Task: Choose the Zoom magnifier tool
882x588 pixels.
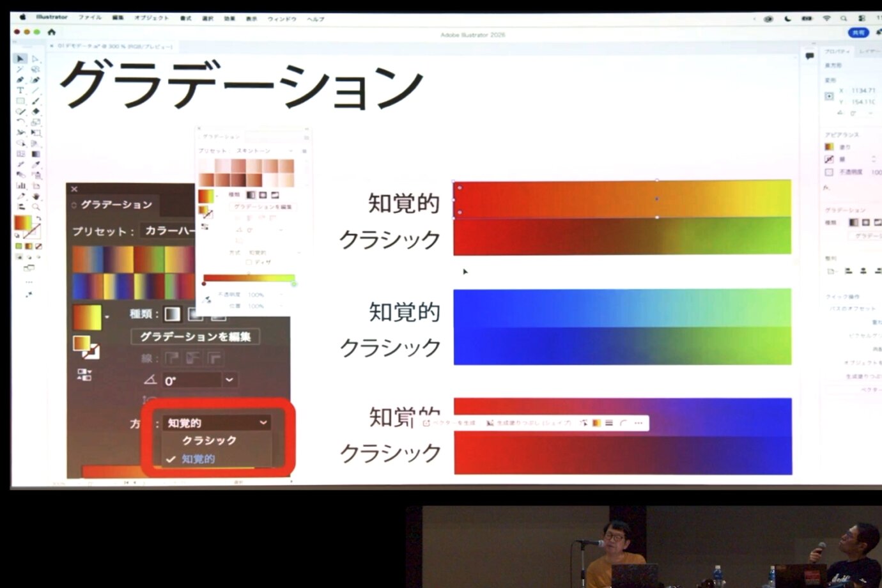Action: [36, 206]
